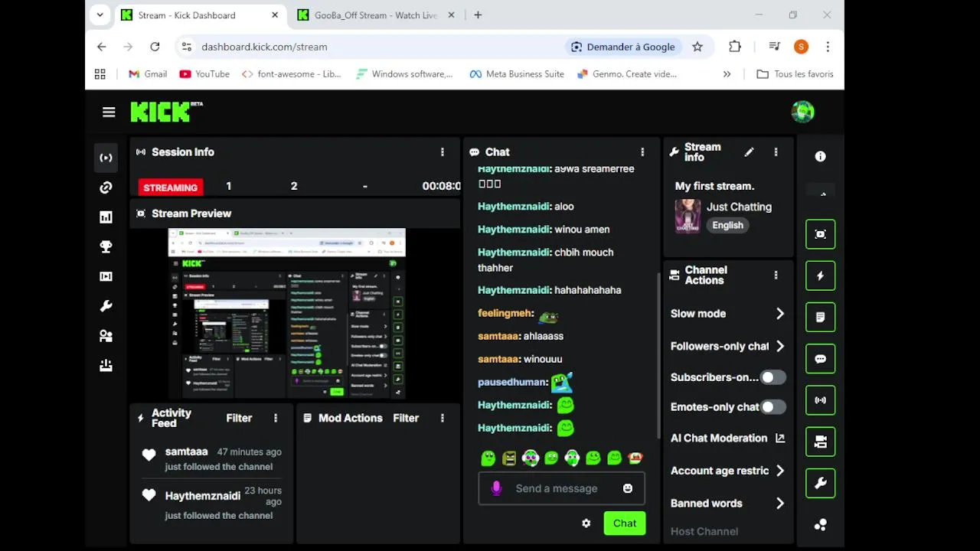Open AI Chat Moderation external link

tap(780, 439)
